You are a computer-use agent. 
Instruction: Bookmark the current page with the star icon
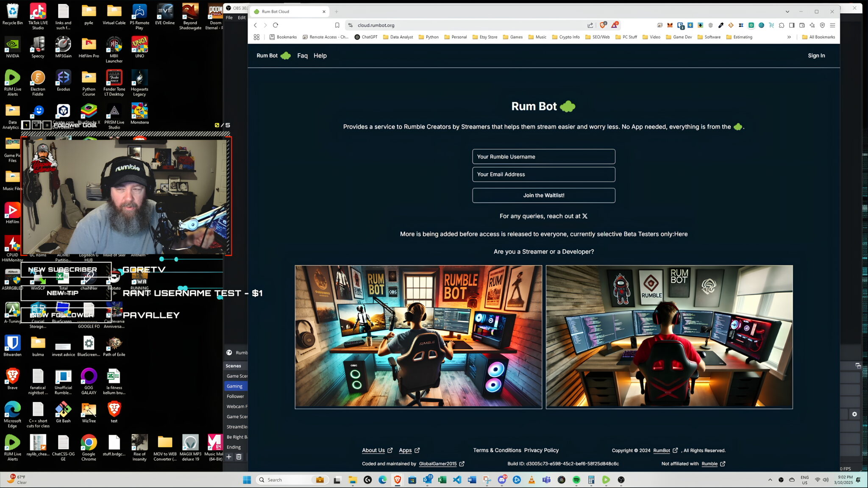coord(337,25)
